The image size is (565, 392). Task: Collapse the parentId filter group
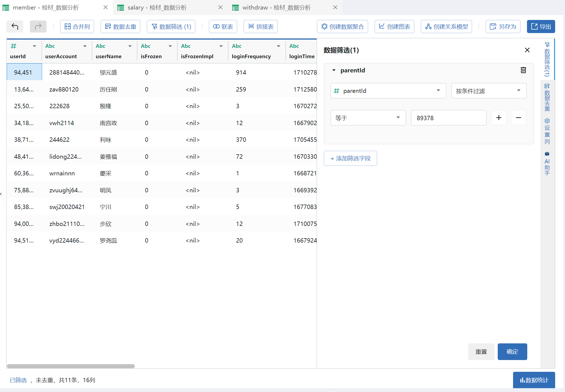[x=334, y=70]
